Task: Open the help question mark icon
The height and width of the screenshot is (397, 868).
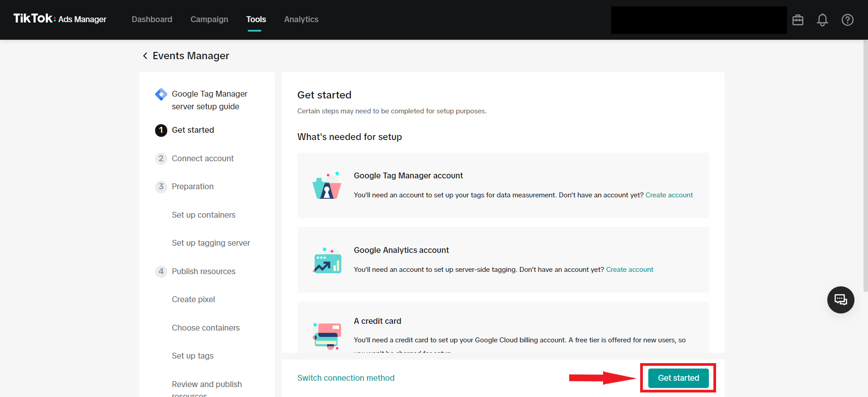Action: [x=848, y=20]
